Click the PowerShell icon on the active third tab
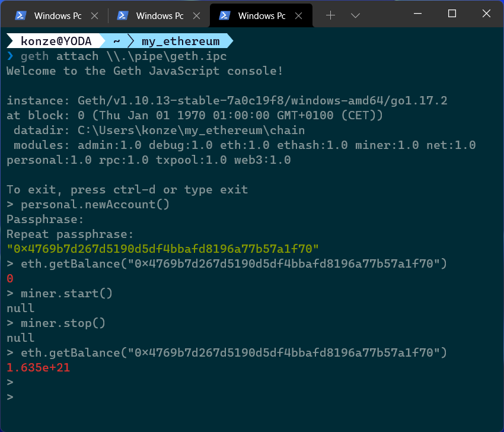The height and width of the screenshot is (432, 504). tap(225, 15)
